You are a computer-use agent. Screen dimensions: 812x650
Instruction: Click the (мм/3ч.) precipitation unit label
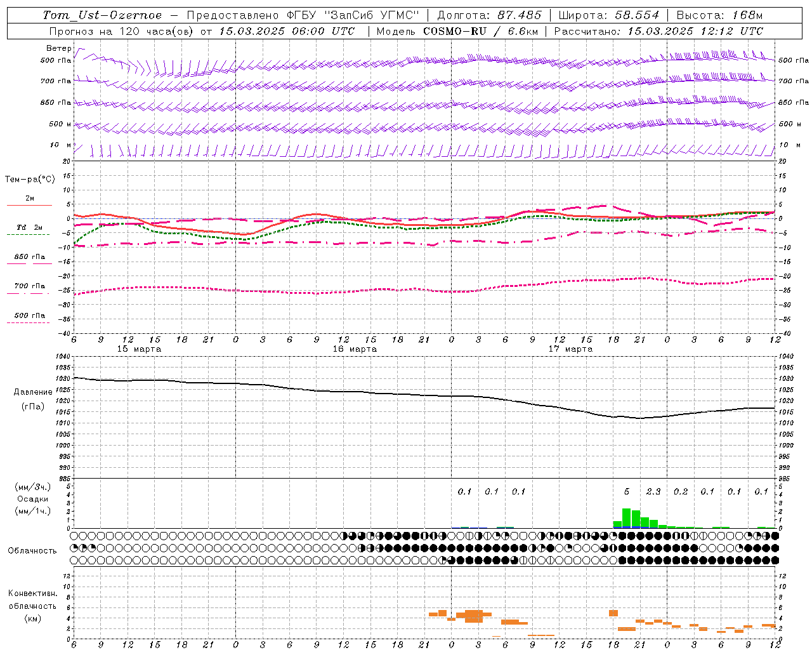point(33,487)
